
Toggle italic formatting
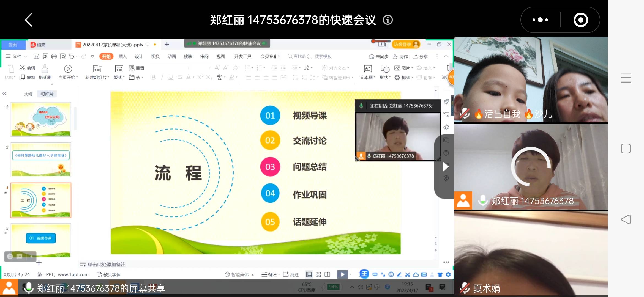pyautogui.click(x=162, y=77)
